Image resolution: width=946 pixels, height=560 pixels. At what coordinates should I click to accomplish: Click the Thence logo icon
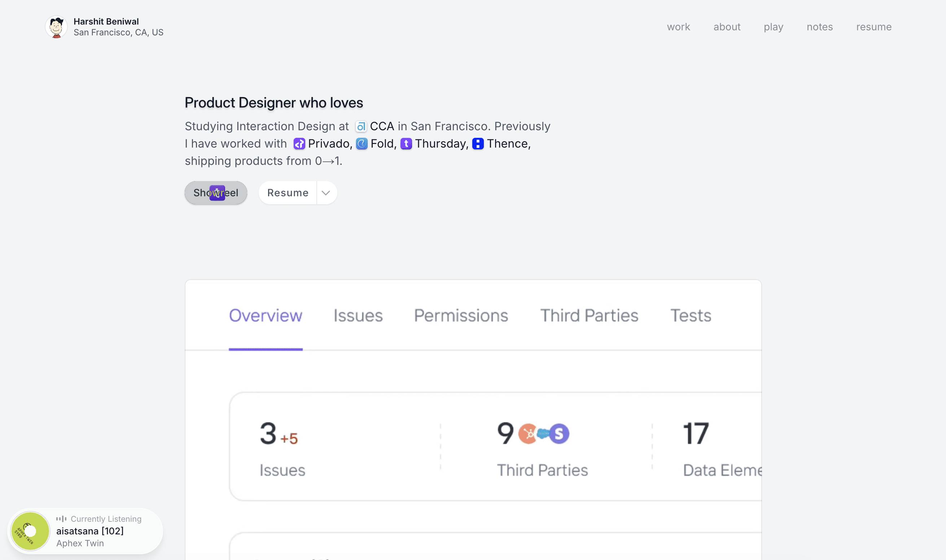478,144
